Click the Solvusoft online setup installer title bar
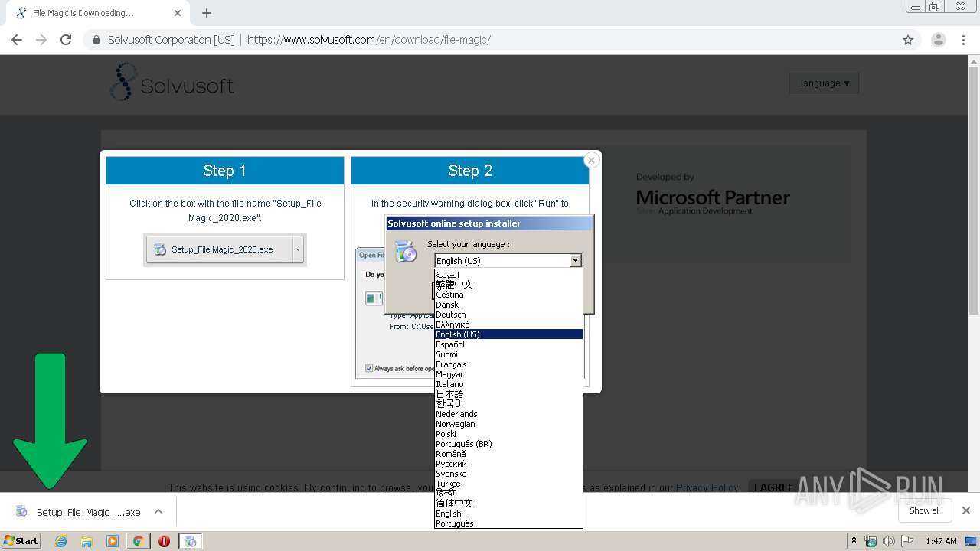The image size is (980, 551). pyautogui.click(x=488, y=223)
